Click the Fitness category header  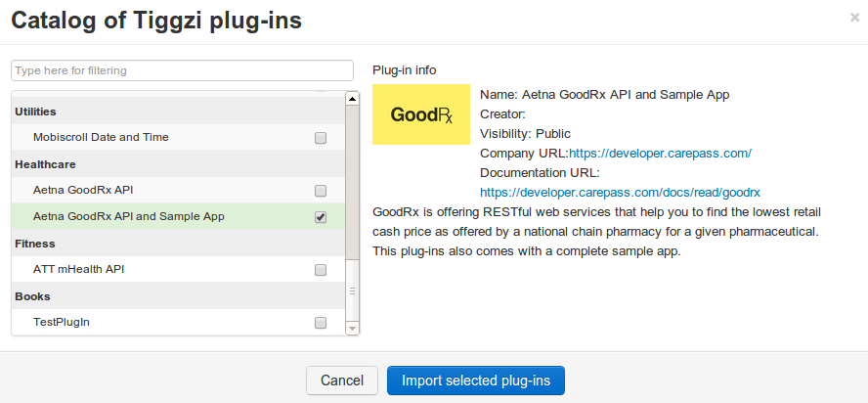pos(35,244)
